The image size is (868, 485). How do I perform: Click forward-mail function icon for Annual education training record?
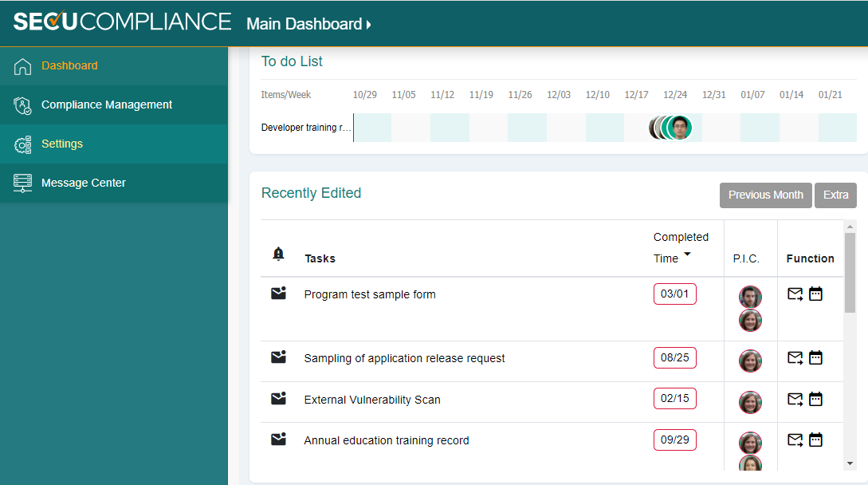[x=795, y=440]
